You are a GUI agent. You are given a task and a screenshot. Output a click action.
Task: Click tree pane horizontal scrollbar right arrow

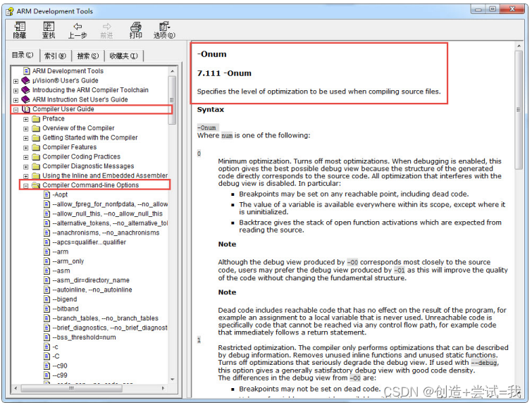click(x=163, y=388)
